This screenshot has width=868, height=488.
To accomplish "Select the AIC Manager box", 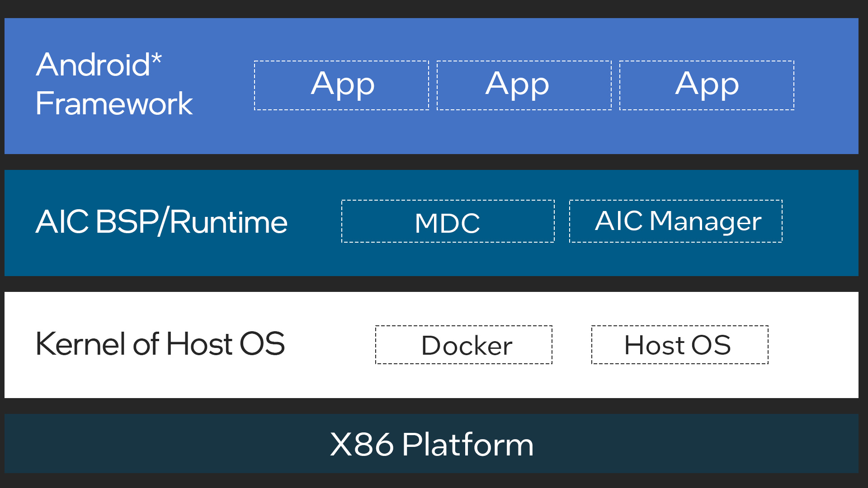I will (676, 221).
